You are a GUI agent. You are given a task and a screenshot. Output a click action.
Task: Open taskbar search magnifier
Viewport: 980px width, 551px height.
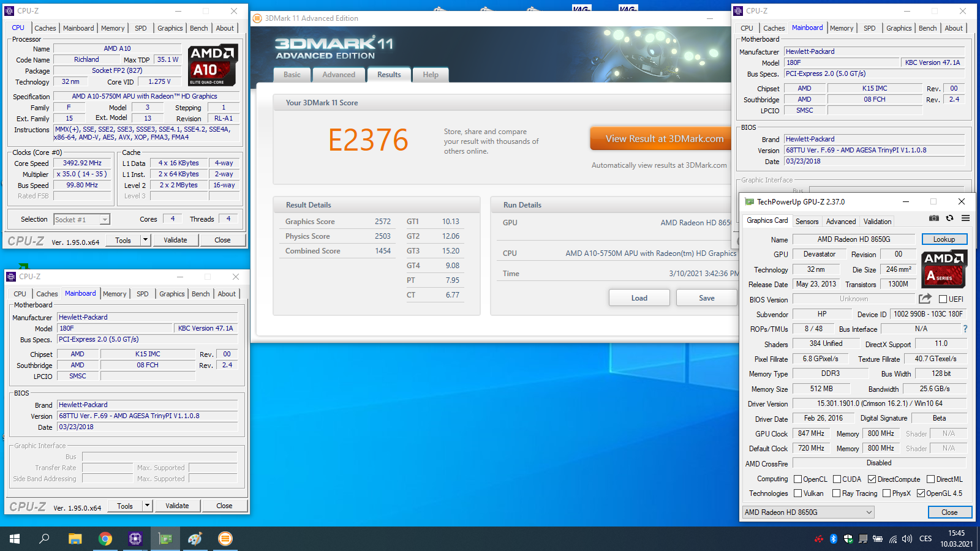tap(44, 539)
